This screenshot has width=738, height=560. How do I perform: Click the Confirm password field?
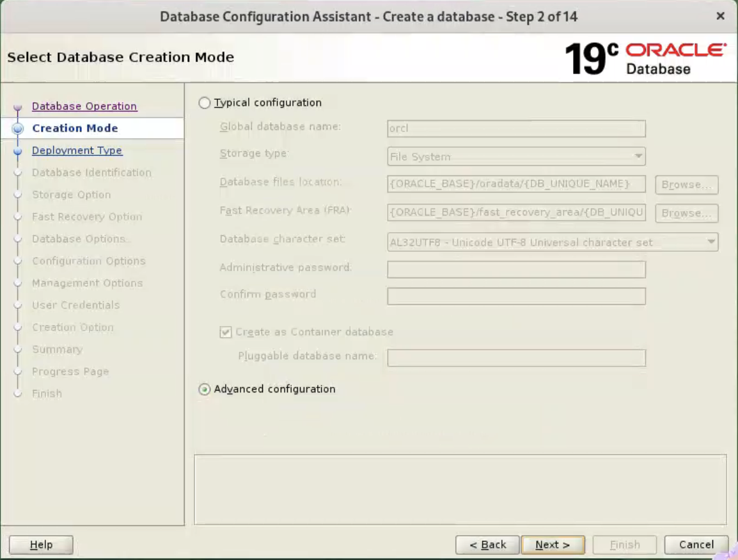[x=516, y=296]
